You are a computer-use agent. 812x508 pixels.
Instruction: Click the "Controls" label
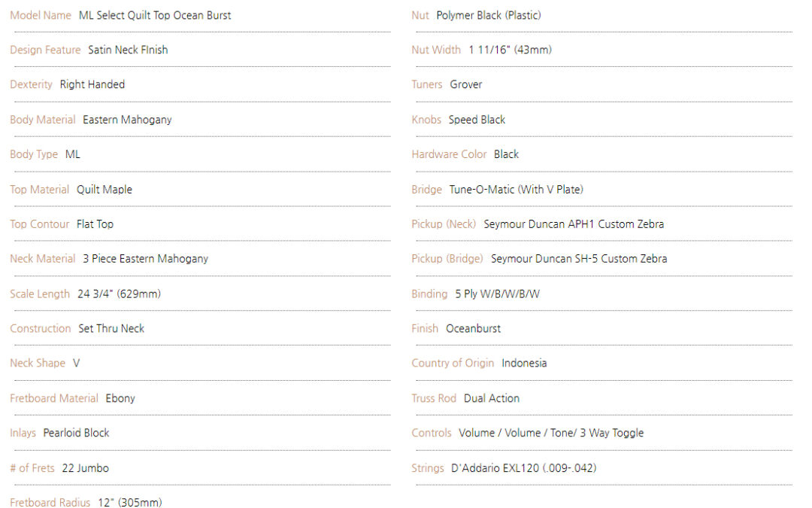pyautogui.click(x=432, y=433)
